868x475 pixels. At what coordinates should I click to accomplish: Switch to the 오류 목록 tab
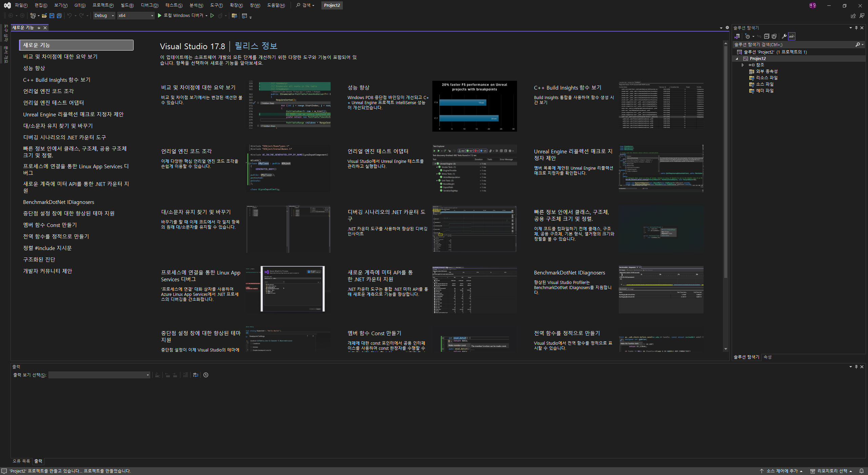pyautogui.click(x=21, y=461)
